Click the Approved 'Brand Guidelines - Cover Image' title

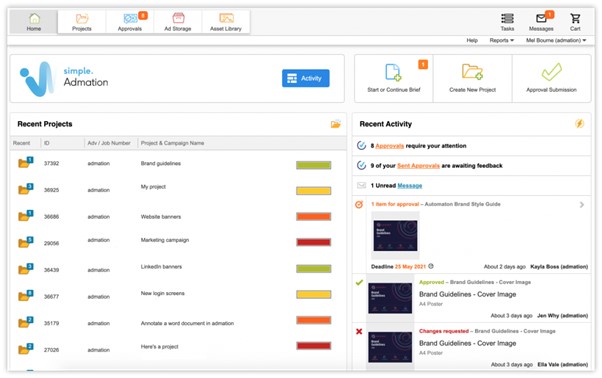tap(468, 294)
